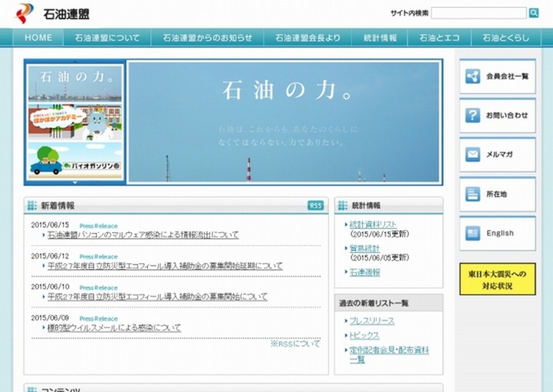This screenshot has width=553, height=392.
Task: Click the 石油連盟 logo icon
Action: pyautogui.click(x=26, y=13)
